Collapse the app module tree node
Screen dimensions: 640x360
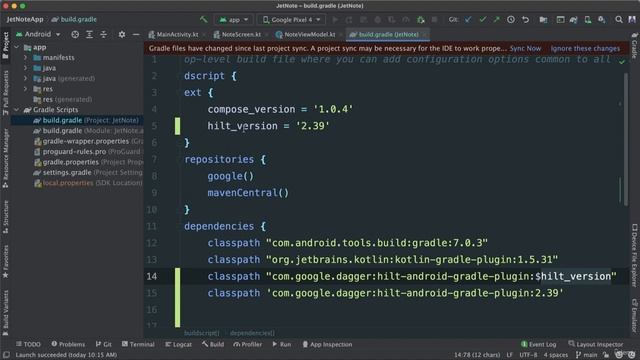pos(17,47)
